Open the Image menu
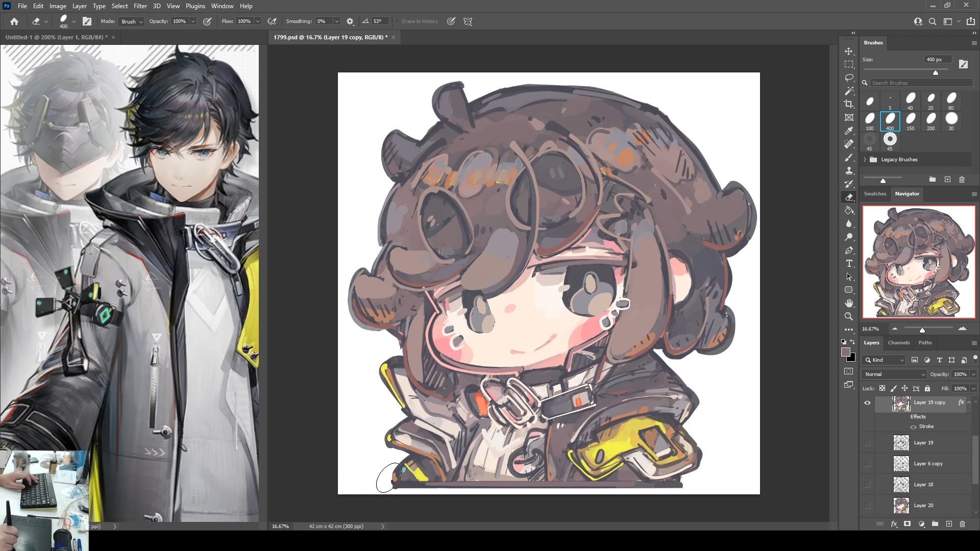This screenshot has height=551, width=980. (58, 6)
